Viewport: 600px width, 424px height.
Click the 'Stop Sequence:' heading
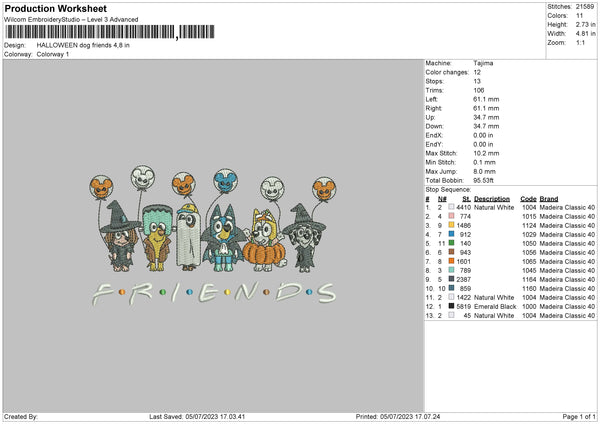pos(448,189)
